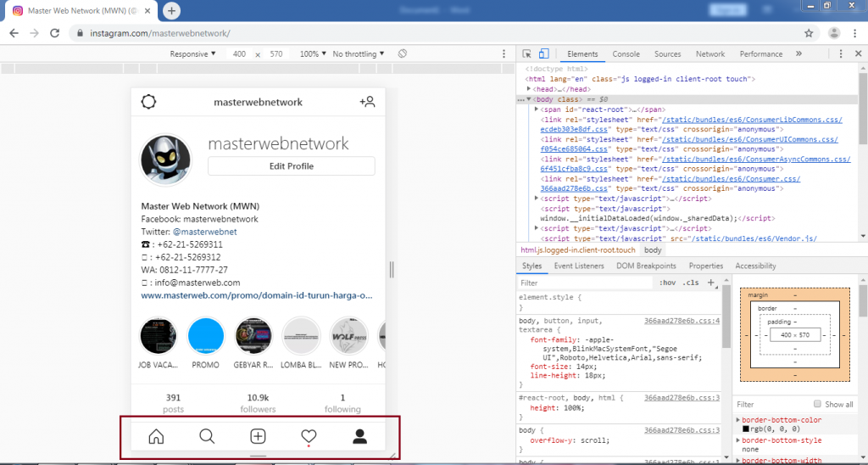Toggle .cls class editor
Image resolution: width=868 pixels, height=465 pixels.
tap(690, 283)
